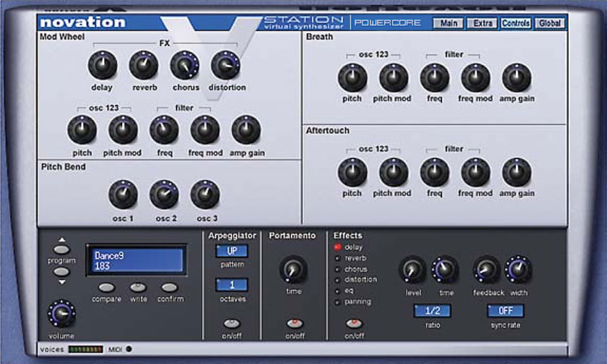Toggle the Arpeggiator on/off button
The height and width of the screenshot is (364, 607).
point(232,323)
